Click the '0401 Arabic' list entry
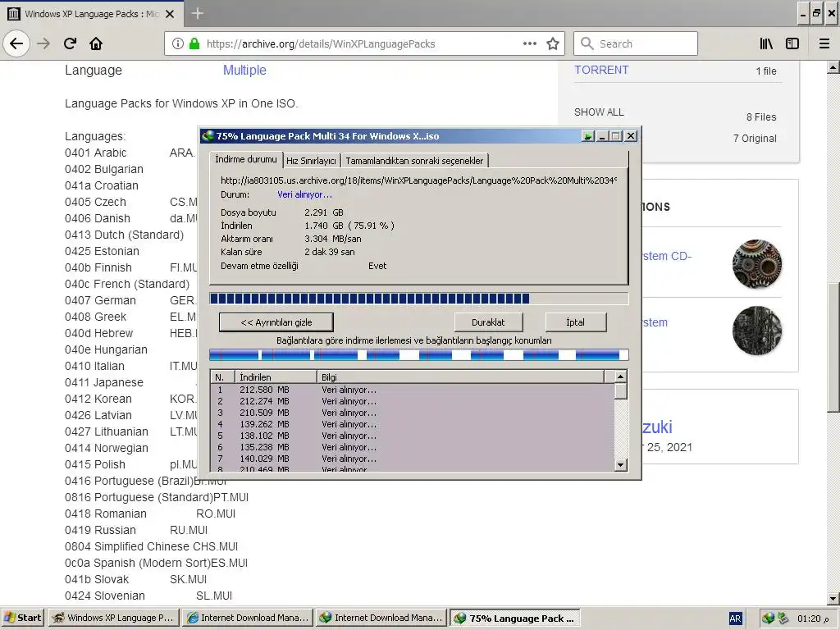The image size is (840, 630). pos(95,153)
